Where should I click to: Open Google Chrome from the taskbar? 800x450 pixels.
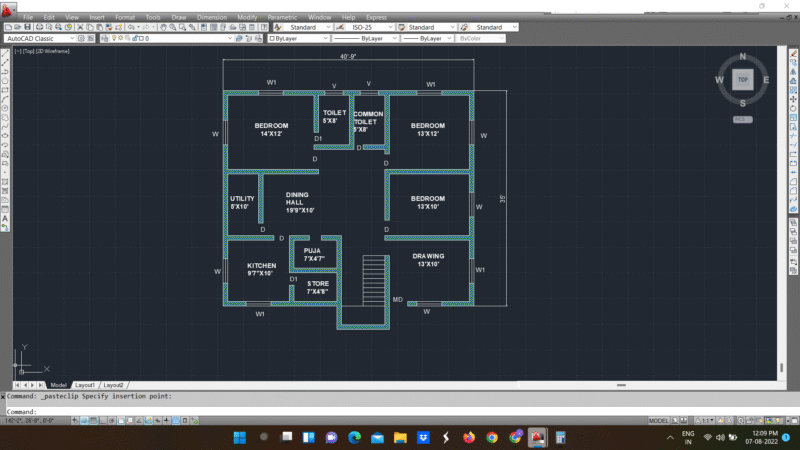(x=492, y=438)
